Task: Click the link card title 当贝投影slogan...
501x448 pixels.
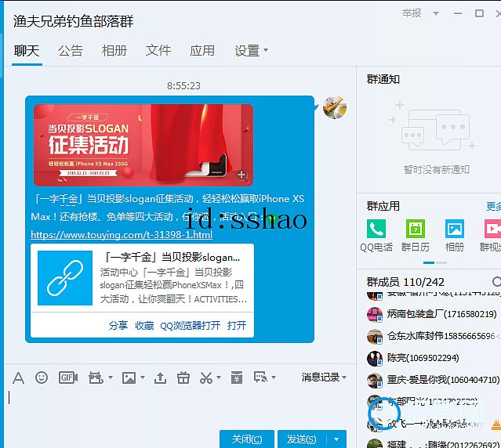Action: tap(172, 257)
